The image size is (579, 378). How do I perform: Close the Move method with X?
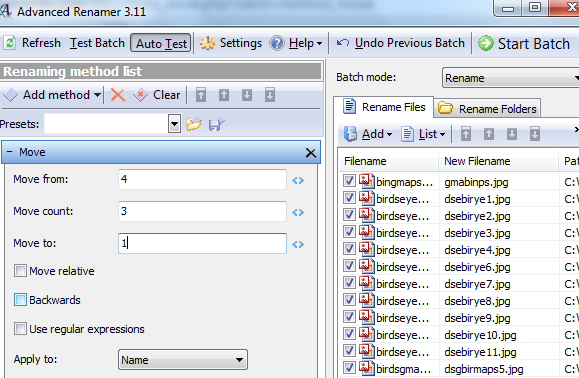coord(311,152)
